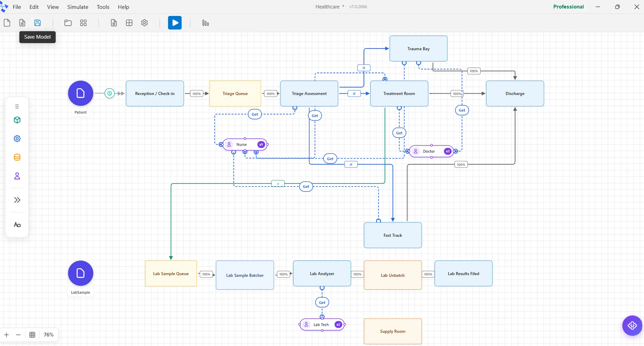Screen dimensions: 644x346
Task: Select the Lab Unbatch block
Action: click(393, 275)
